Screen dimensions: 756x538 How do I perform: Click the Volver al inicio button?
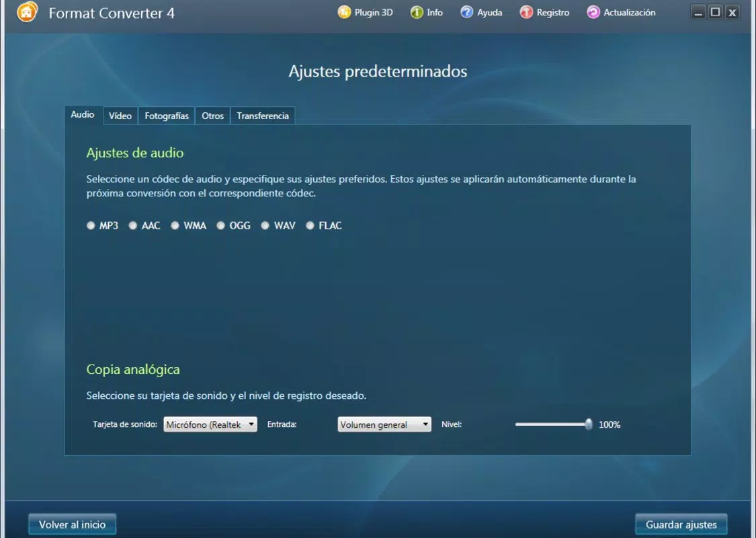tap(73, 525)
